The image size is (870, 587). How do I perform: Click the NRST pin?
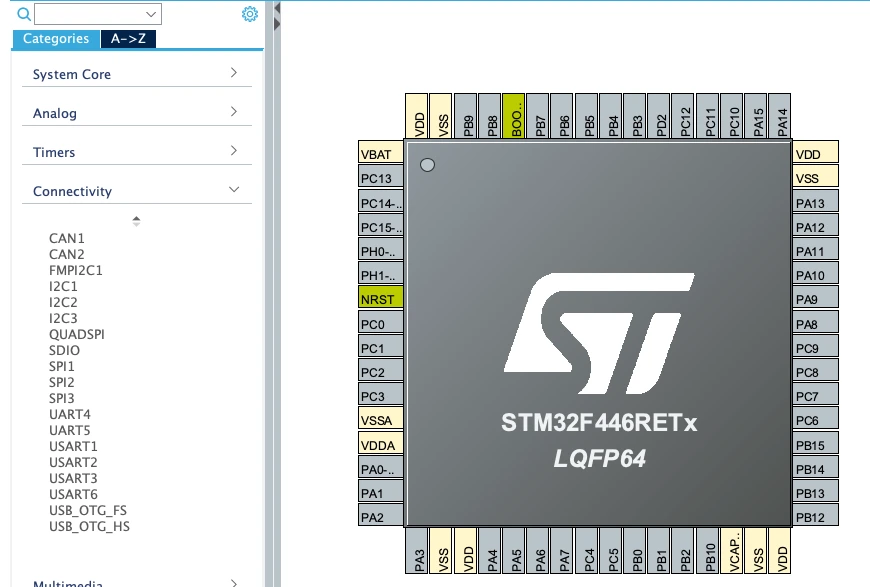(x=381, y=298)
